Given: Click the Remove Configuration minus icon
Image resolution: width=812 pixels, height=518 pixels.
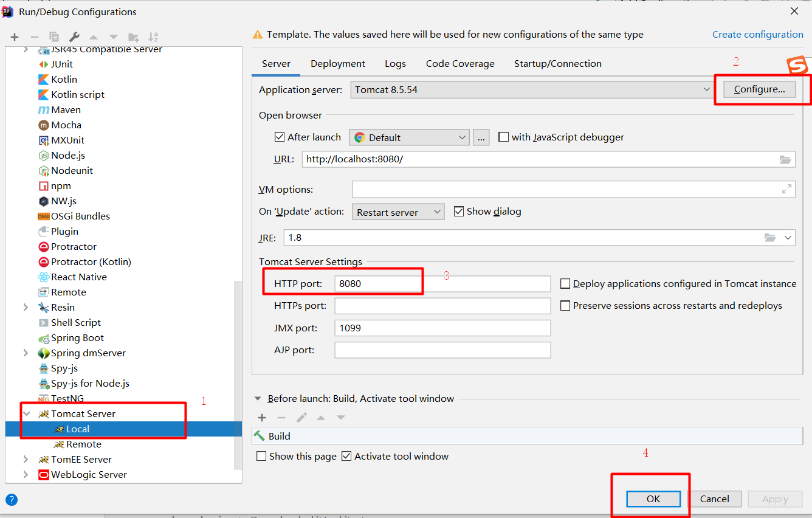Looking at the screenshot, I should [34, 37].
